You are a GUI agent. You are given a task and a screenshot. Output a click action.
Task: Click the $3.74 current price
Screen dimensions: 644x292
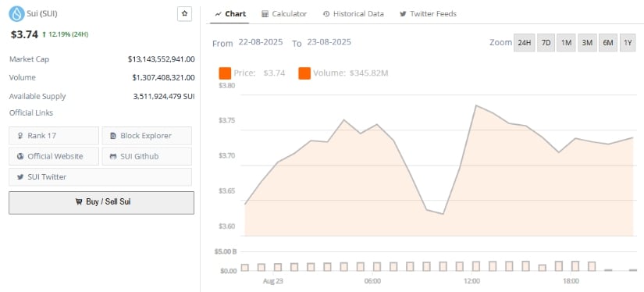pyautogui.click(x=24, y=34)
